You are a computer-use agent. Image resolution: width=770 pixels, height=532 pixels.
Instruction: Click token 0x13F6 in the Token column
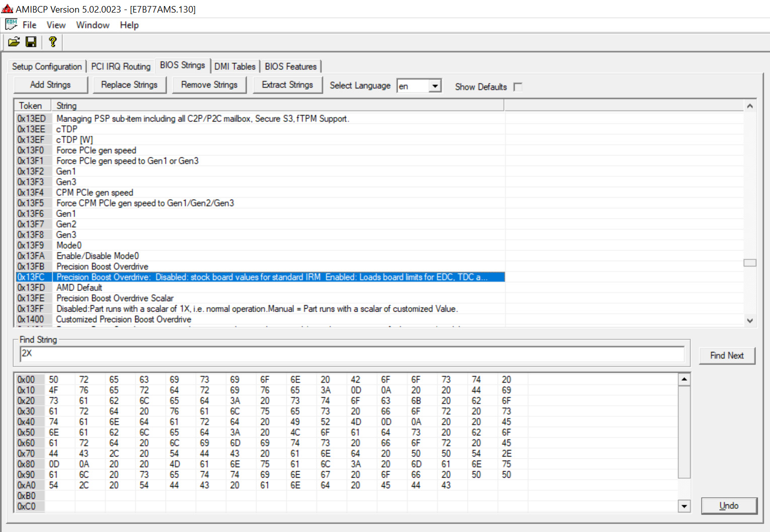tap(31, 214)
